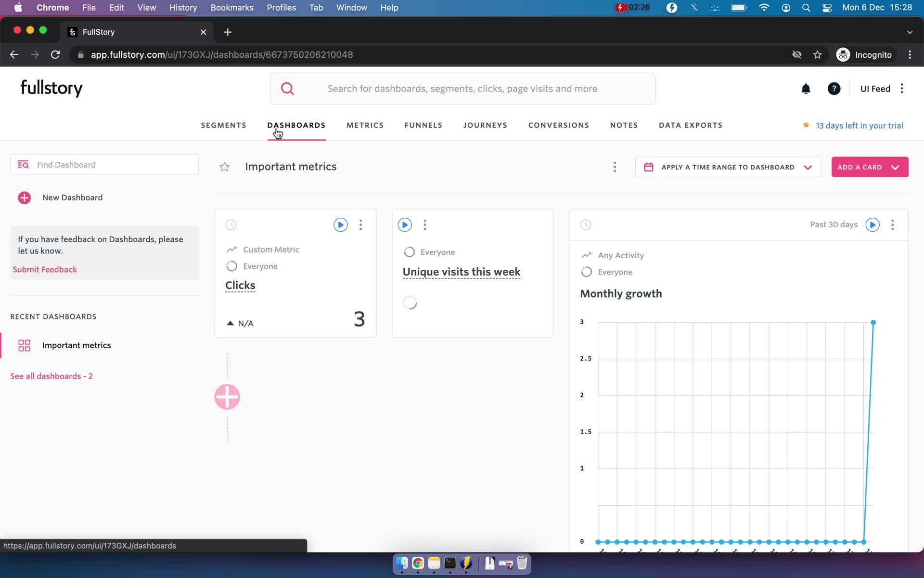This screenshot has height=578, width=924.
Task: Open the Chrome History menu
Action: coord(183,8)
